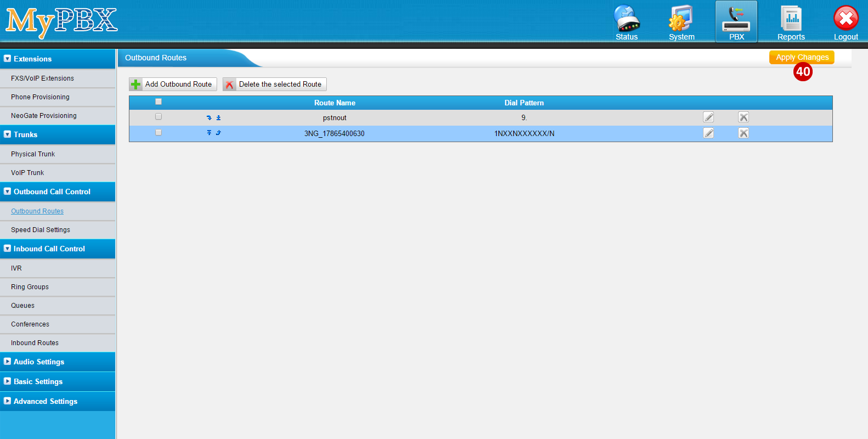Click Add Outbound Route button

(173, 84)
